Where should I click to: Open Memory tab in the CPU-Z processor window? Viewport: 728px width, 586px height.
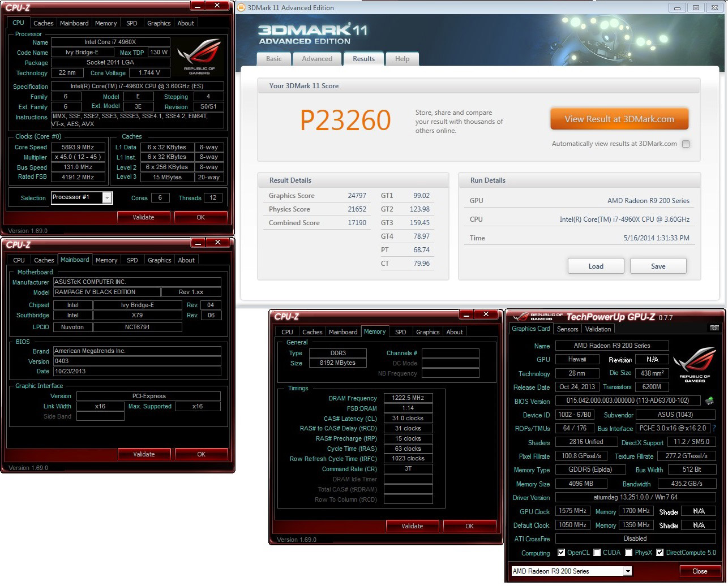[x=106, y=23]
